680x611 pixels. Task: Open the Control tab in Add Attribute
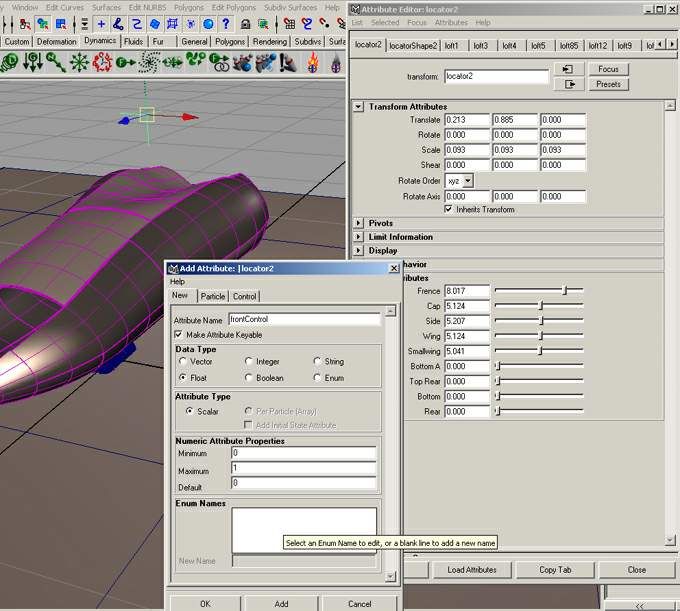click(x=245, y=296)
